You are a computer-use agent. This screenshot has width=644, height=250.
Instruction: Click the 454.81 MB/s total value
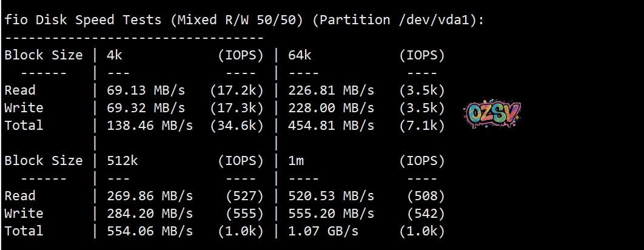pyautogui.click(x=330, y=126)
